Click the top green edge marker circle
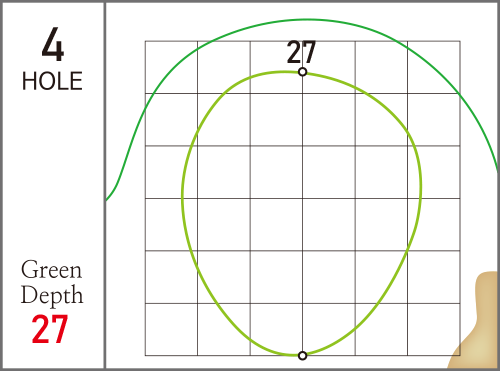Screen dimensions: 500x371 point(302,72)
